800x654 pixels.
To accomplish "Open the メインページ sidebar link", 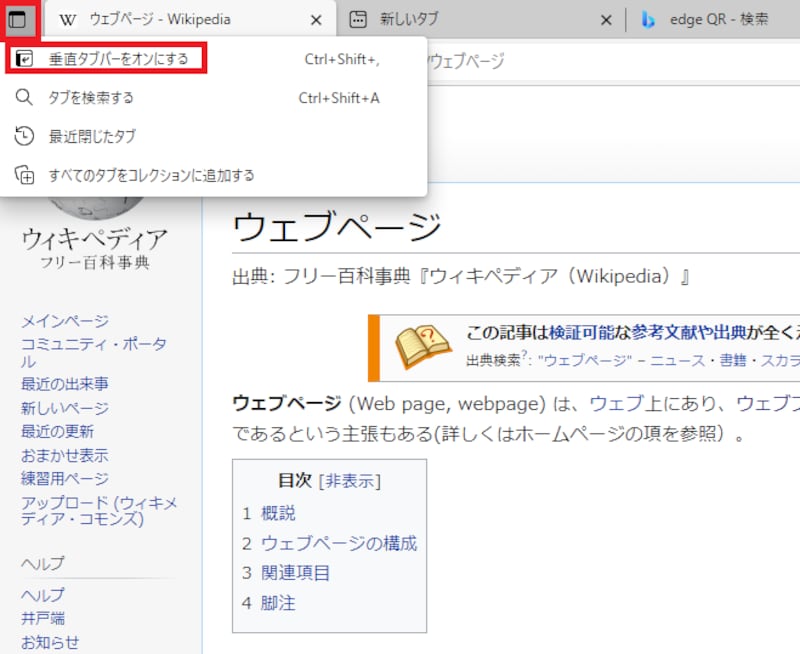I will pos(65,321).
